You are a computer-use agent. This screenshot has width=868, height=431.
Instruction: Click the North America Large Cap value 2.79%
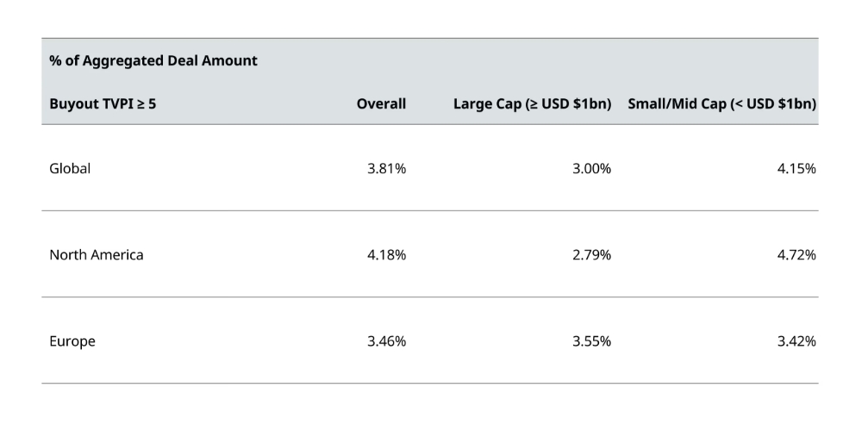click(591, 255)
